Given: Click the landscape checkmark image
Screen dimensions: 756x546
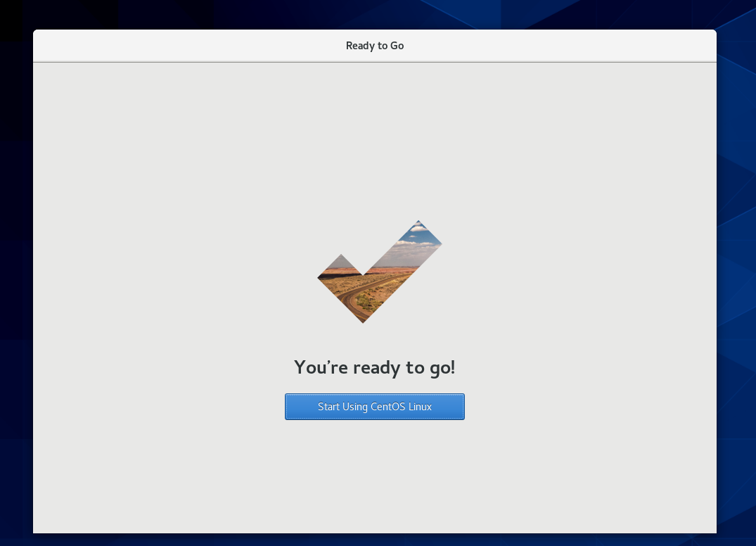Looking at the screenshot, I should [x=380, y=272].
